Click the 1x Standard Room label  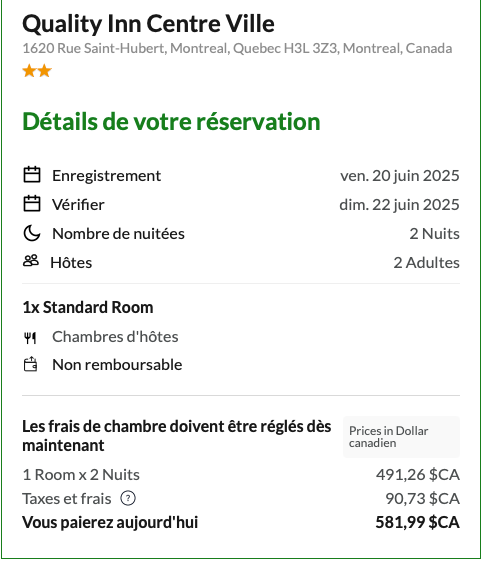(88, 308)
